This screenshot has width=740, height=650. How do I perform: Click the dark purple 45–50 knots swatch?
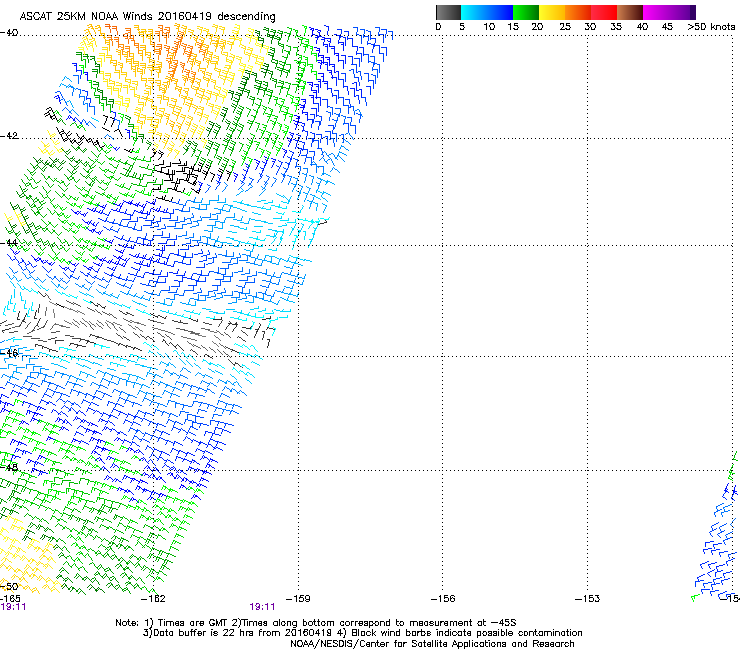682,12
